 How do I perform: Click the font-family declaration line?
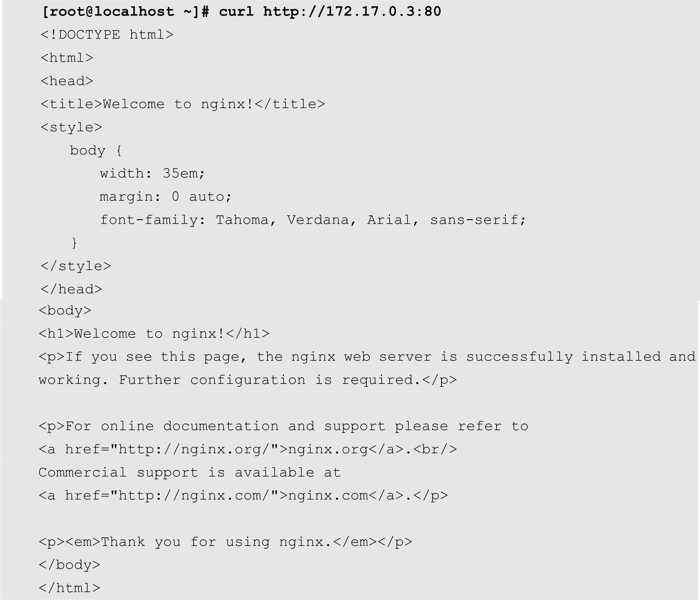tap(313, 220)
